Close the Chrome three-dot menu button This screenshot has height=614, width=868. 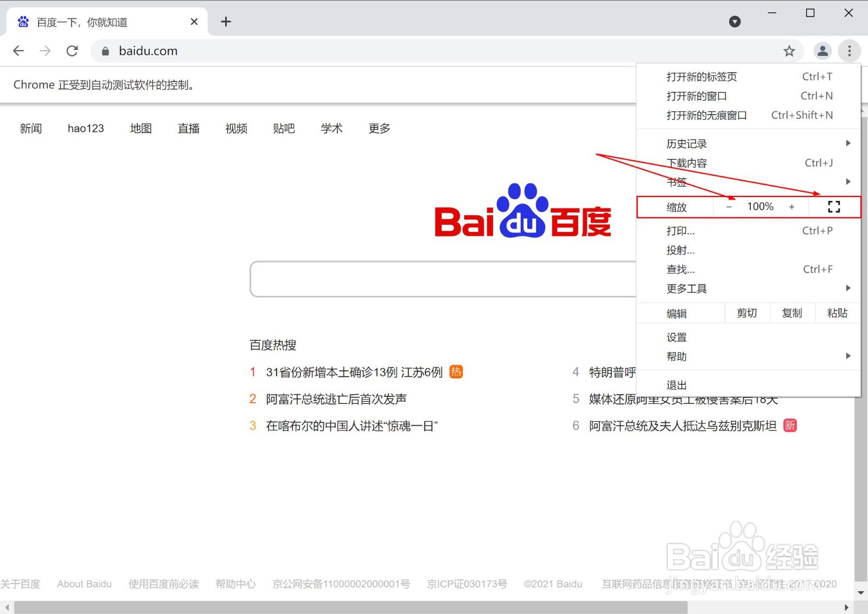pyautogui.click(x=850, y=51)
